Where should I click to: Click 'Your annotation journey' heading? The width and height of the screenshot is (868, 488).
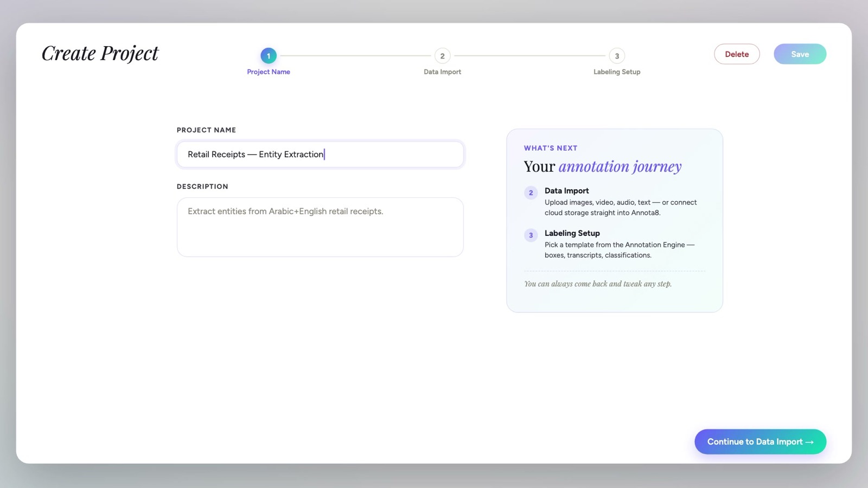point(603,166)
